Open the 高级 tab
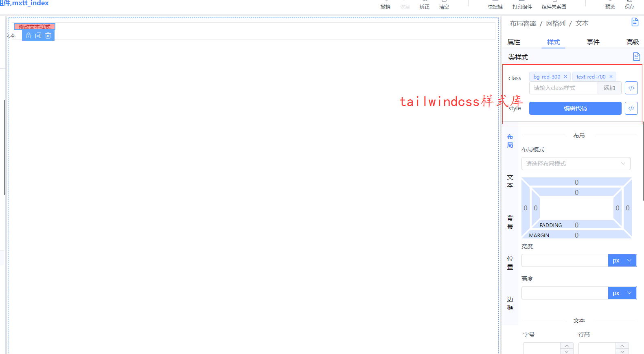Image resolution: width=644 pixels, height=354 pixels. tap(633, 42)
